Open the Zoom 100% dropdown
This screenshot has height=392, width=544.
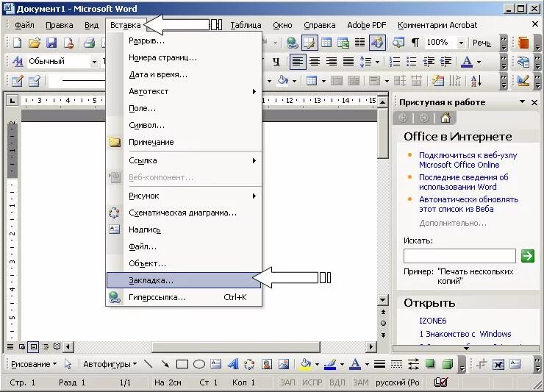tap(461, 43)
